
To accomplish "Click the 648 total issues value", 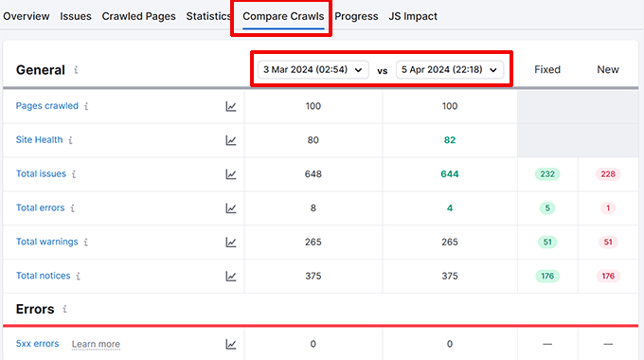I will coord(313,174).
